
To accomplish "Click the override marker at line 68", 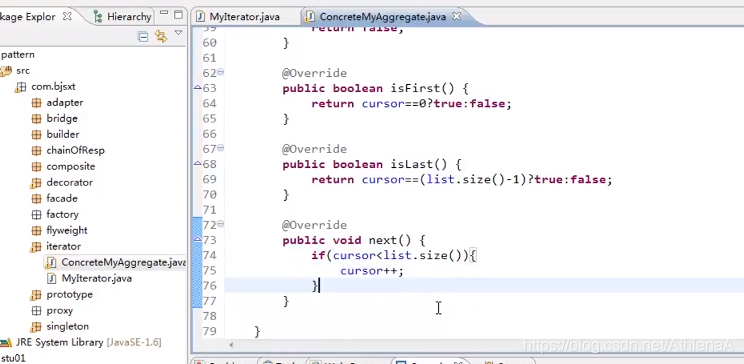I will [x=197, y=164].
